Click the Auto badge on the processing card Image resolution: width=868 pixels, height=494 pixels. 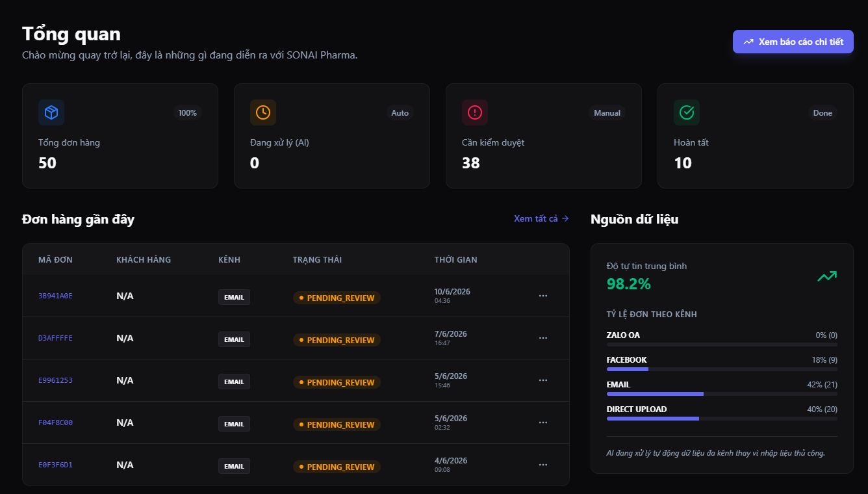pyautogui.click(x=400, y=112)
